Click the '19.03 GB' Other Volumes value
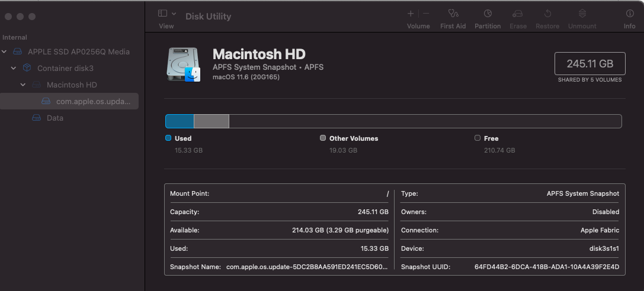The image size is (644, 291). (x=344, y=150)
